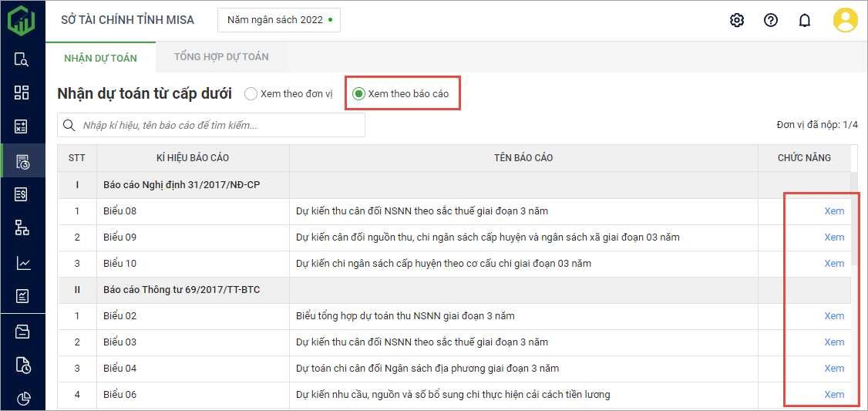Screen dimensions: 868x411
Task: Click the calculator icon in the sidebar
Action: coord(22,126)
